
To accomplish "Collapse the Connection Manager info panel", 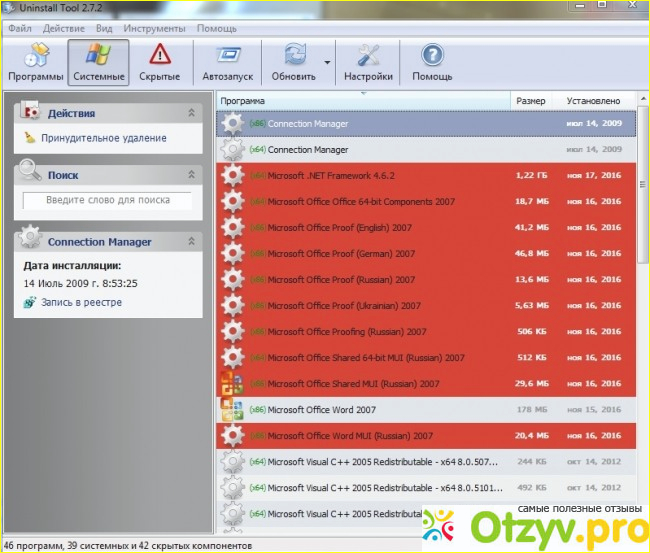I will point(192,241).
